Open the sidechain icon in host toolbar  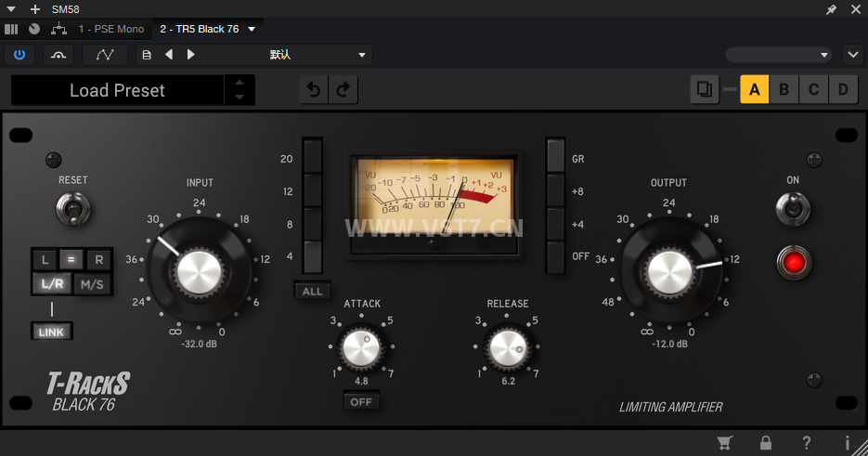pos(58,55)
